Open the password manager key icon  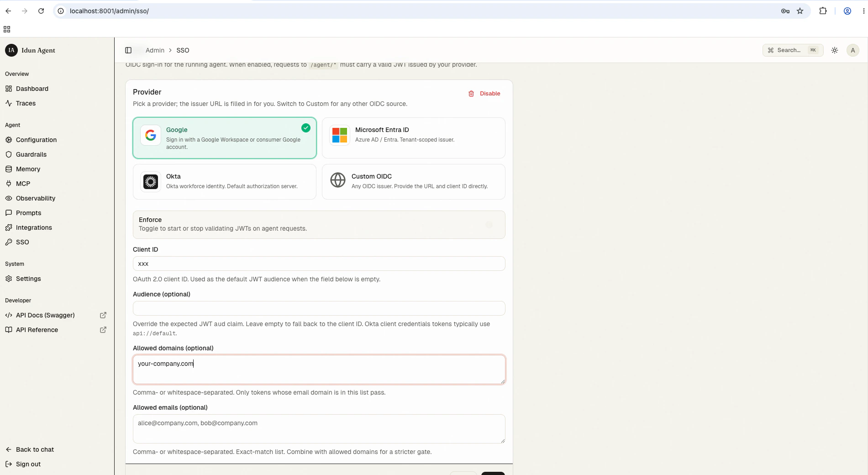[x=785, y=11]
